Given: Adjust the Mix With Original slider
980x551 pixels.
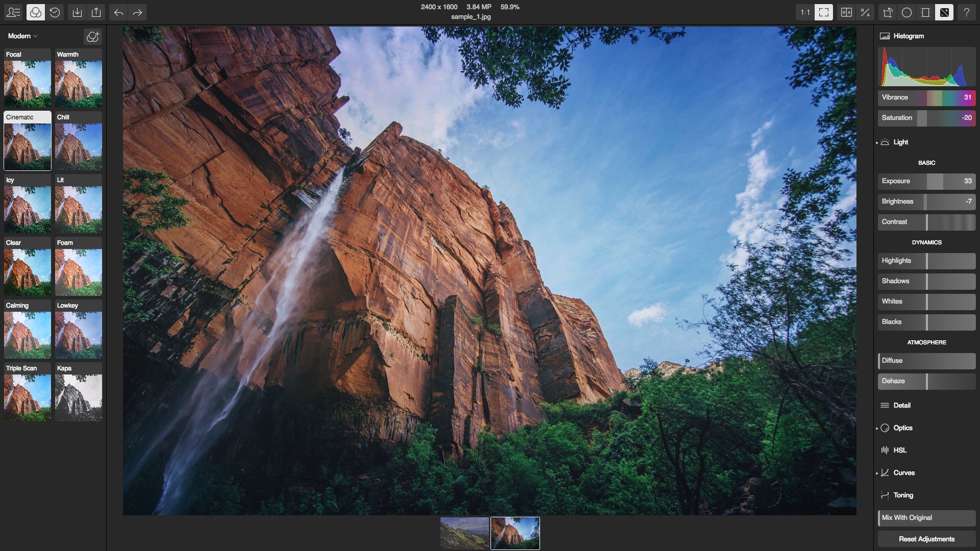Looking at the screenshot, I should coord(927,518).
